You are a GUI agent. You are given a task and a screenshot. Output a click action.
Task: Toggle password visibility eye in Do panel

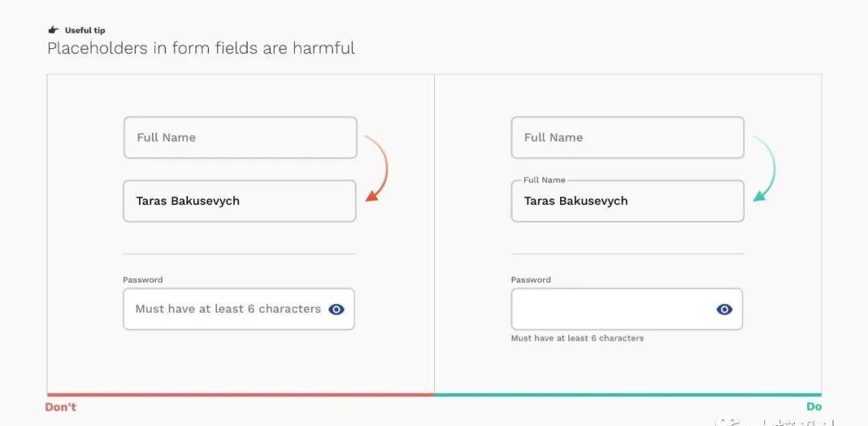click(x=724, y=309)
